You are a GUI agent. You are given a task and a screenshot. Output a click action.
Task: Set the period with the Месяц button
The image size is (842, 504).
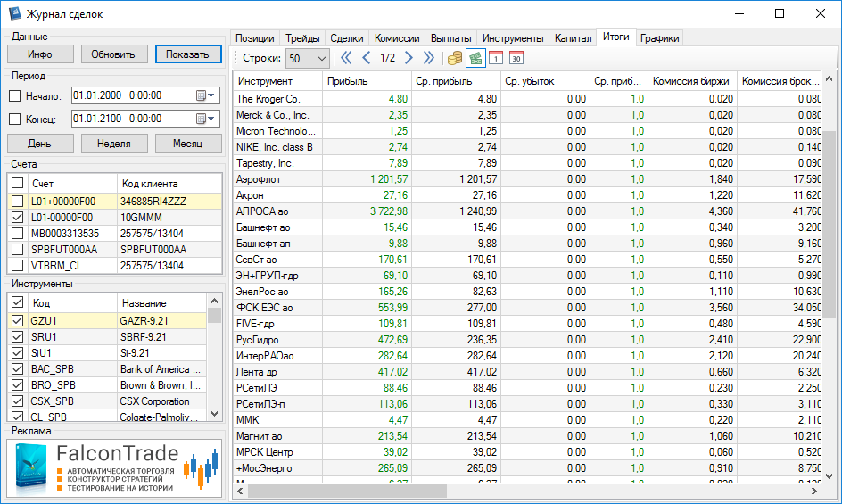coord(188,144)
